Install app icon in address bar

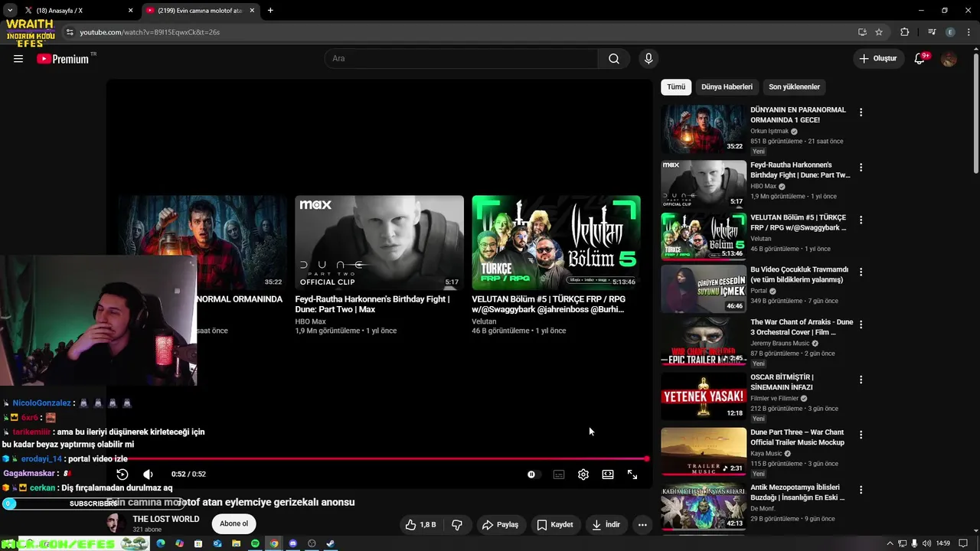(862, 32)
